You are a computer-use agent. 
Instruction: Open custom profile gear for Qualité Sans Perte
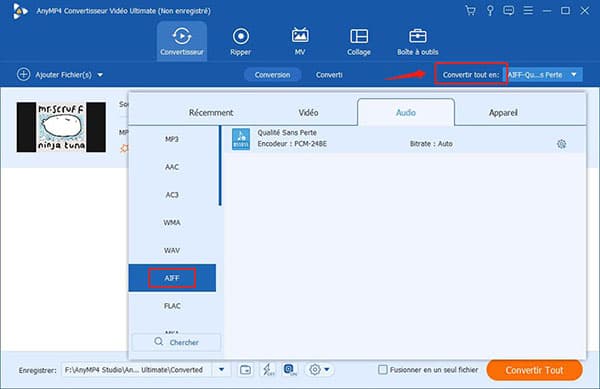(x=561, y=144)
